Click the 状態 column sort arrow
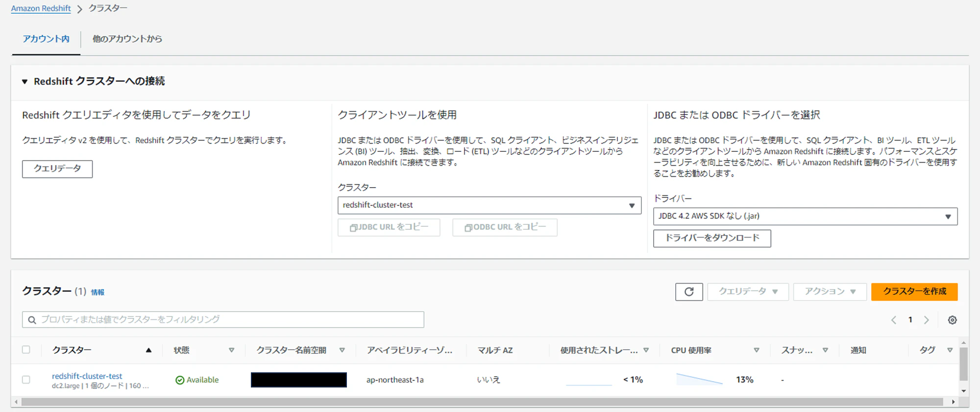 pos(231,350)
